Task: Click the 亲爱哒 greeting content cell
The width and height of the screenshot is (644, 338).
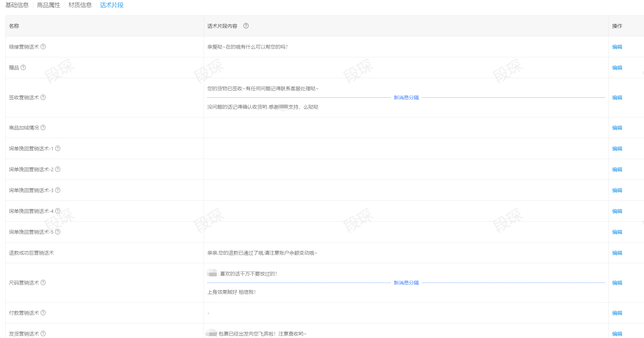Action: pyautogui.click(x=248, y=47)
